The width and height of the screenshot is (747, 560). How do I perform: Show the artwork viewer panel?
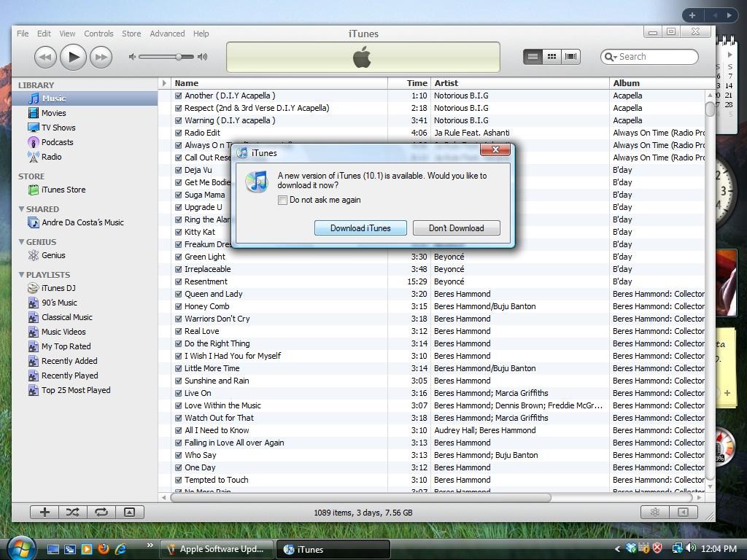click(x=129, y=513)
